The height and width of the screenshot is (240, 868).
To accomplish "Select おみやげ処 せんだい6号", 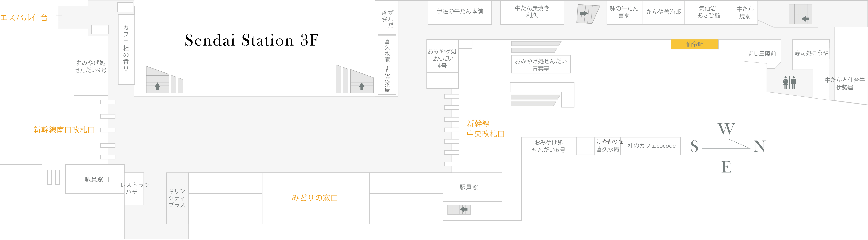I will 549,146.
